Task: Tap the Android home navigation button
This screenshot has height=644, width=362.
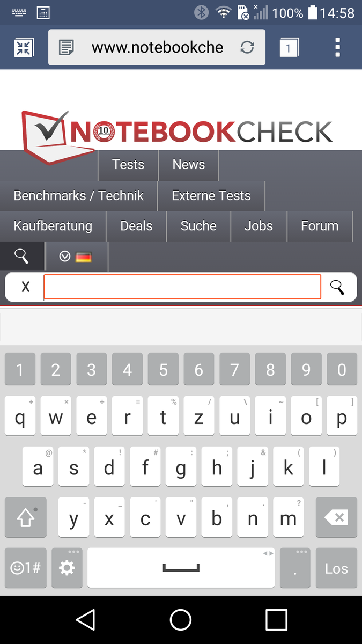Action: tap(181, 620)
